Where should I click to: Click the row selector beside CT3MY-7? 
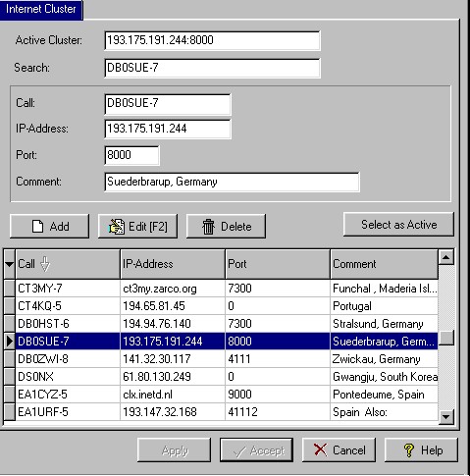(10, 289)
